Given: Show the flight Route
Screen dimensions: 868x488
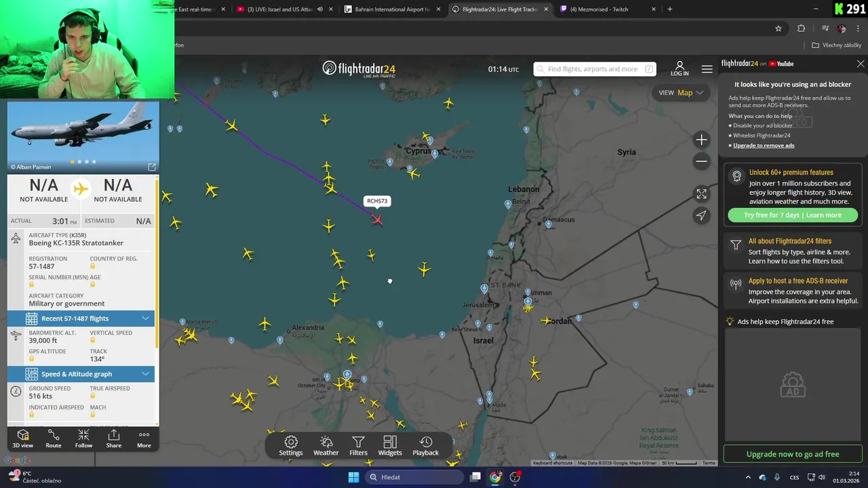Looking at the screenshot, I should pos(54,439).
